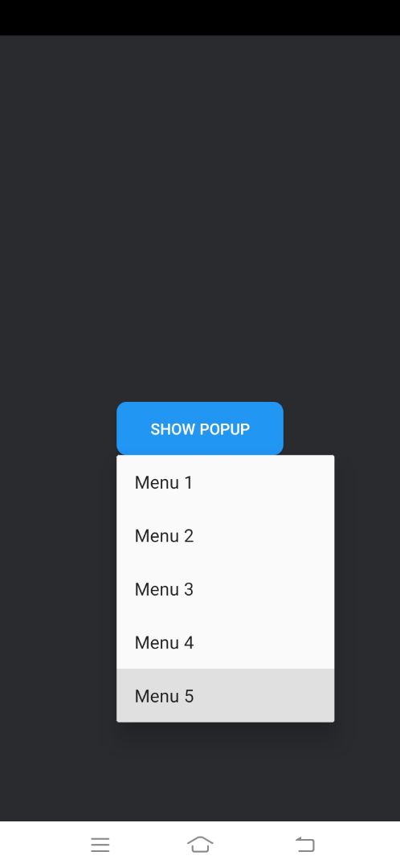Go to home screen via home icon
This screenshot has height=868, width=400.
[x=200, y=844]
